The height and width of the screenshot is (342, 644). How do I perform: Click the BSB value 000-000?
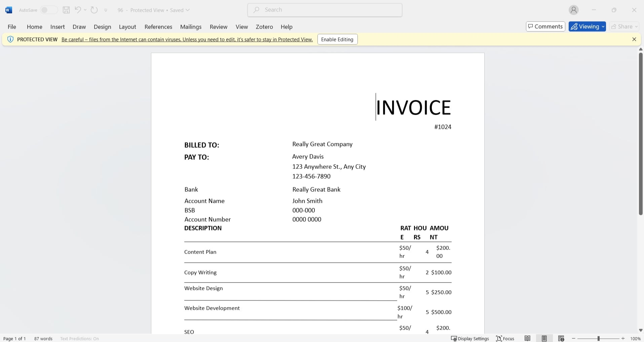303,210
